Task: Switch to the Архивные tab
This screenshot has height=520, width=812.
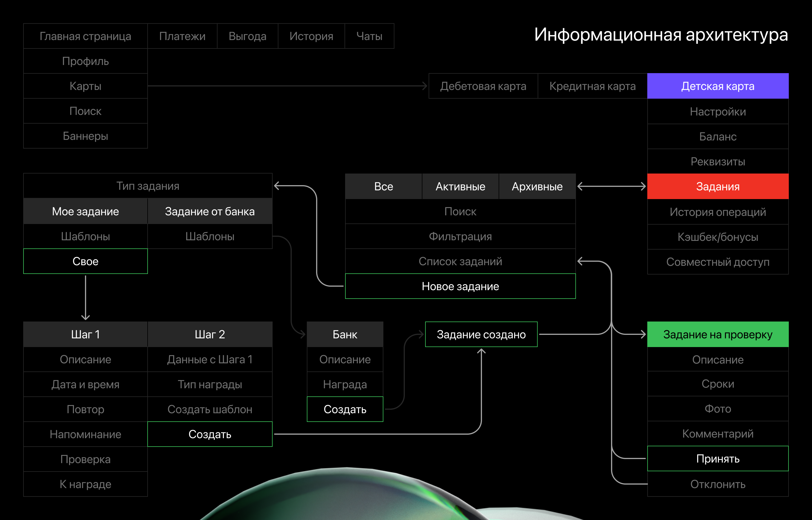Action: (537, 186)
